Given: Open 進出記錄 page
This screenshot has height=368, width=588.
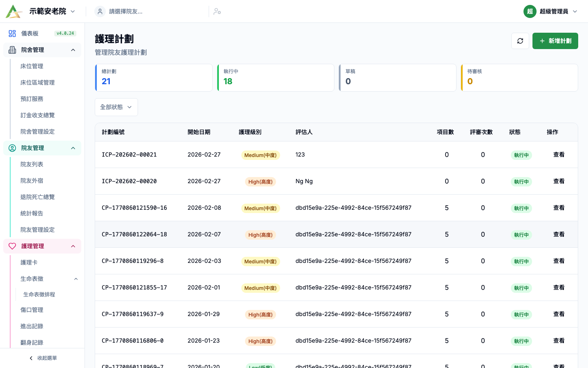Looking at the screenshot, I should (32, 326).
